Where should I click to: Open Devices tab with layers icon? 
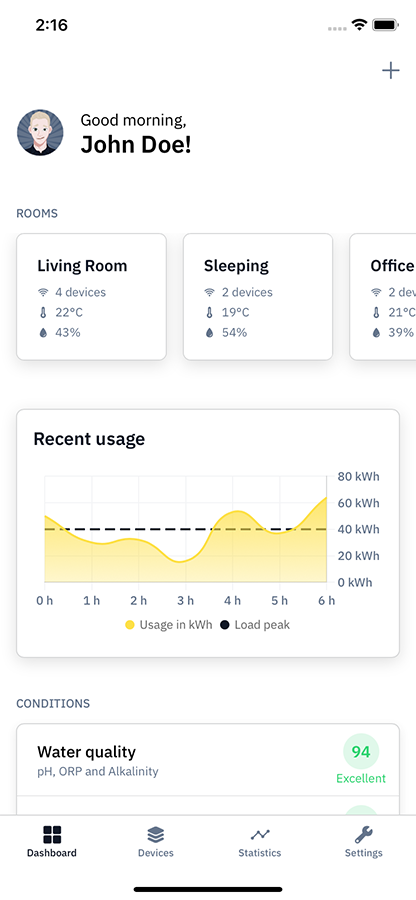point(155,841)
